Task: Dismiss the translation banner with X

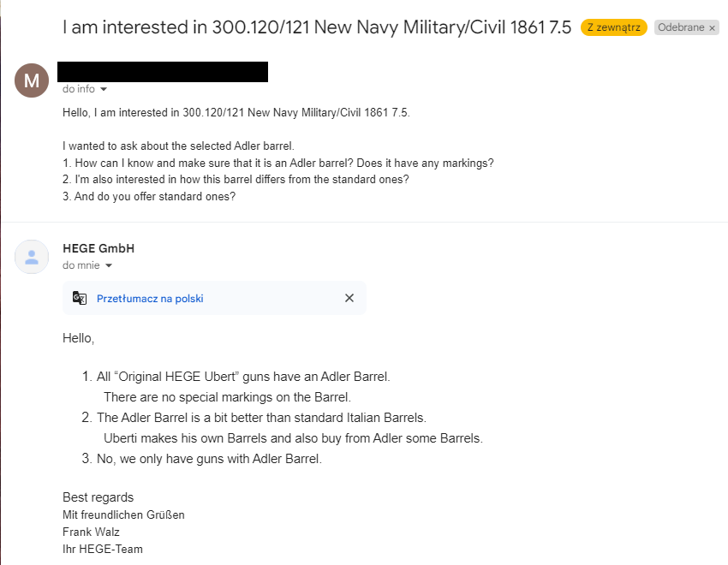Action: pyautogui.click(x=349, y=298)
